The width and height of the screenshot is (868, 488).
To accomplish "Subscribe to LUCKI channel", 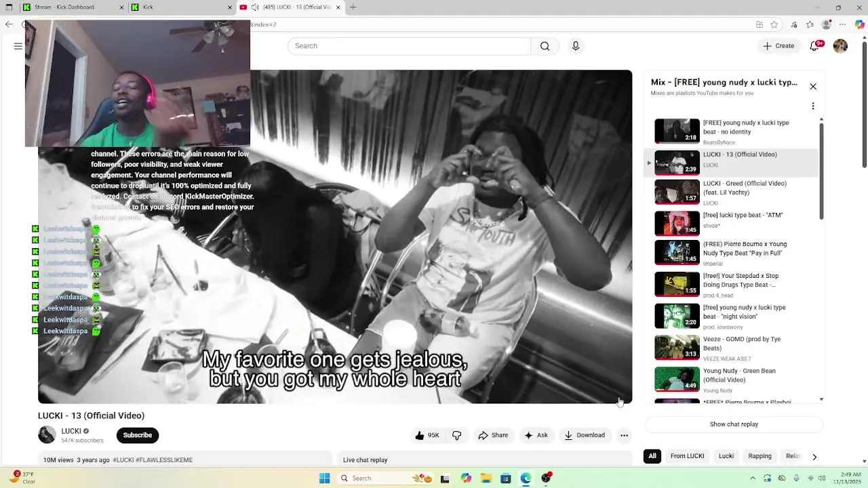I will coord(138,435).
